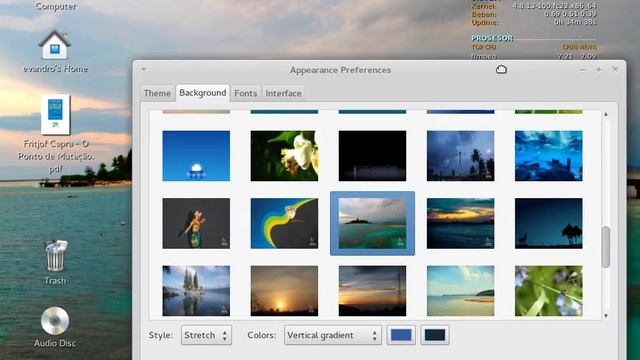Image resolution: width=640 pixels, height=360 pixels.
Task: Select the sunset with tower wallpaper
Action: [373, 291]
